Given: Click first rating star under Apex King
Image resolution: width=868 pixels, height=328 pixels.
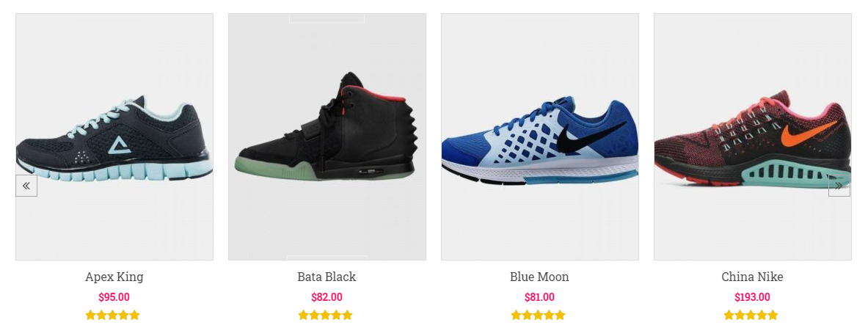Looking at the screenshot, I should point(91,316).
